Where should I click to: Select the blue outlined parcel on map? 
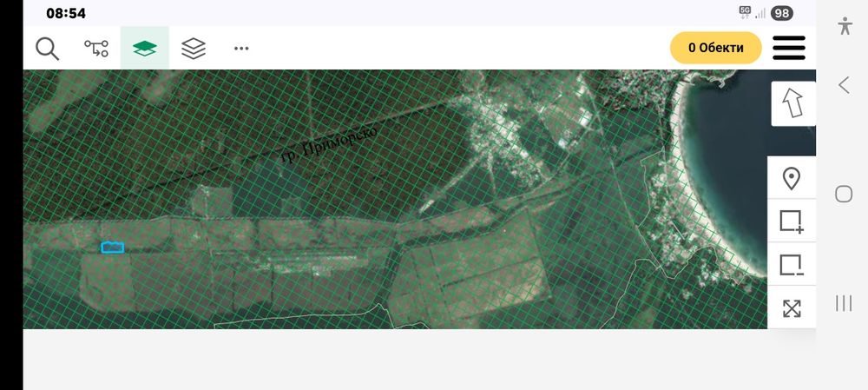(x=112, y=247)
